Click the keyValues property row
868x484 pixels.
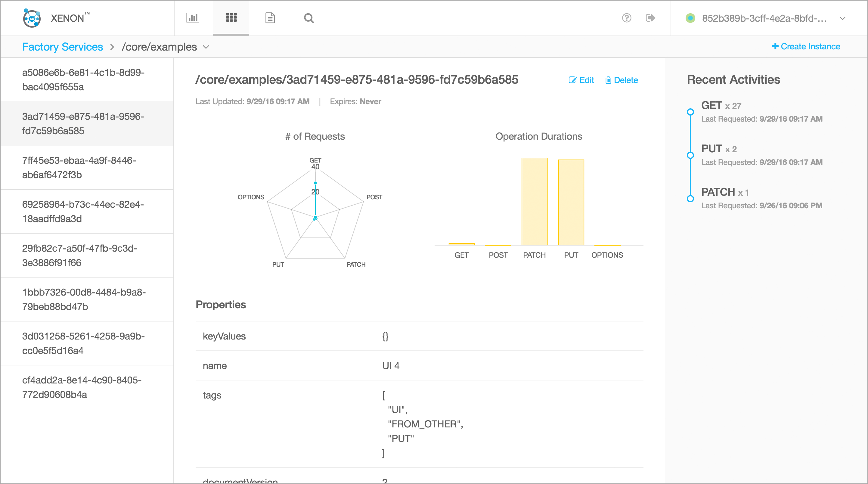click(420, 336)
